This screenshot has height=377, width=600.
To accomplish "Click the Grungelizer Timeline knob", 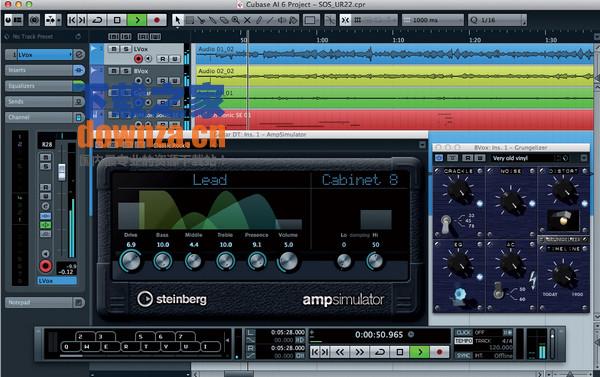I will (563, 274).
